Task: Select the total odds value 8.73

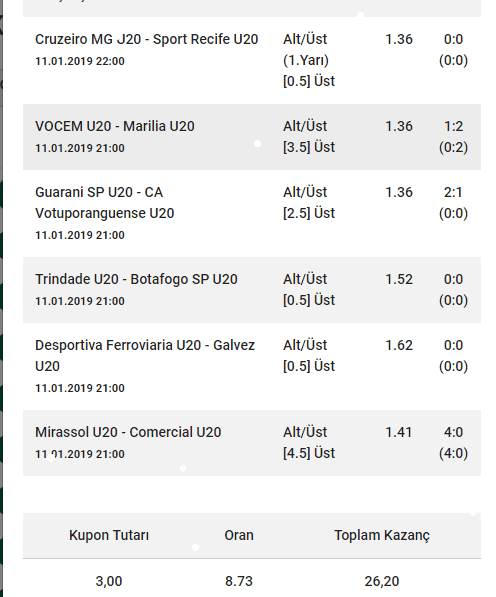Action: point(239,581)
